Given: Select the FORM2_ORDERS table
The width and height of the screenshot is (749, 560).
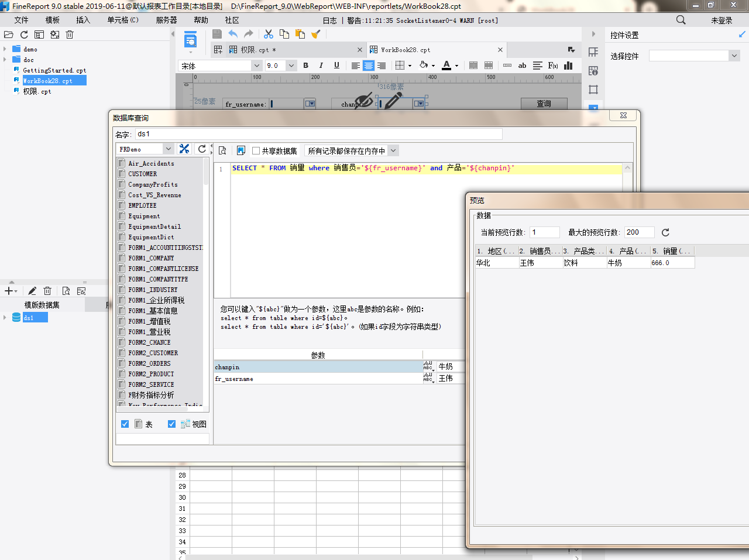Looking at the screenshot, I should click(149, 363).
